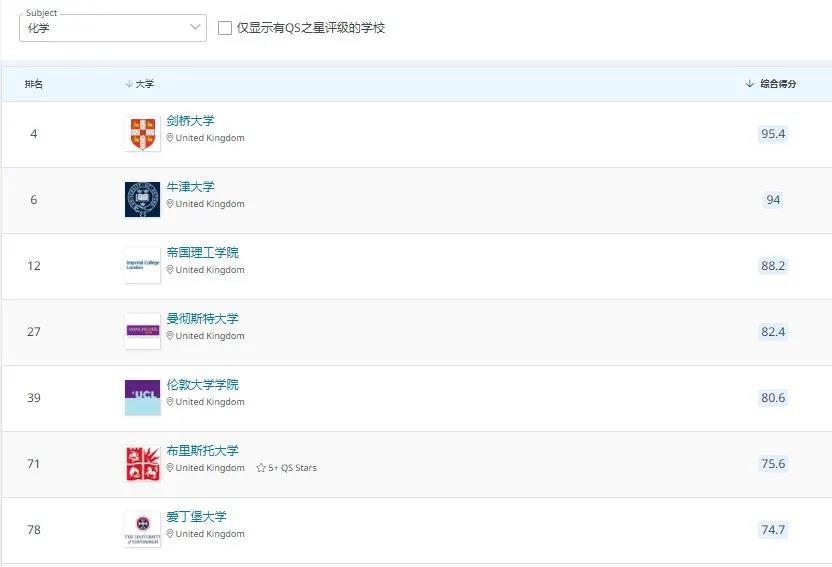Click the Oxford crest logo
This screenshot has height=567, width=832.
click(142, 199)
